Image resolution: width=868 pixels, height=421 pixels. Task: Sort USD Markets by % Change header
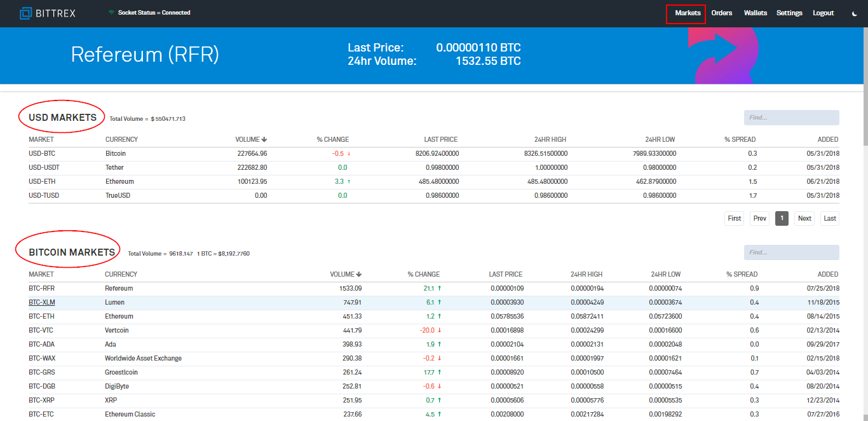click(x=333, y=139)
